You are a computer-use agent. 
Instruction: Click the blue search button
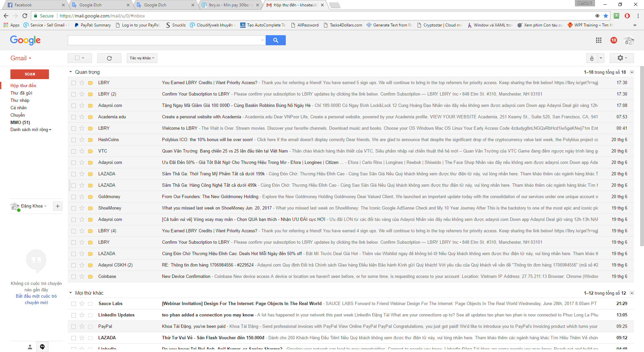[275, 40]
